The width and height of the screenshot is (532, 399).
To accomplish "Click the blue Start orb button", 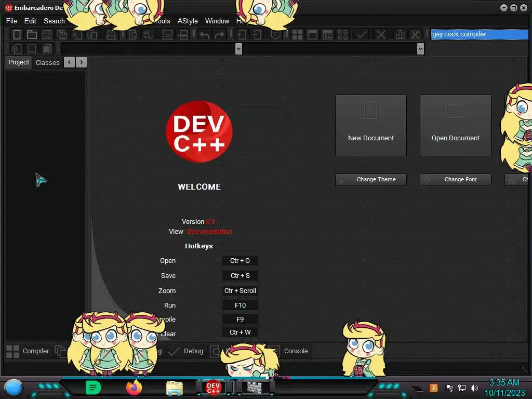I will pos(14,388).
